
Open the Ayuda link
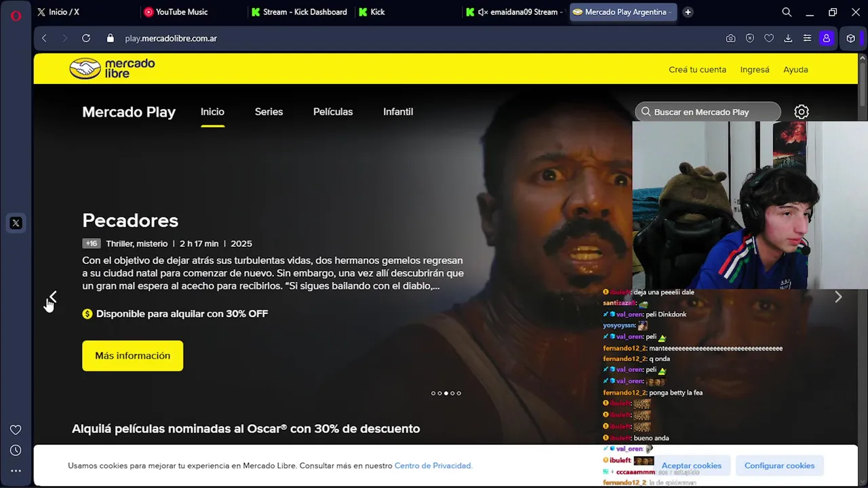tap(795, 69)
